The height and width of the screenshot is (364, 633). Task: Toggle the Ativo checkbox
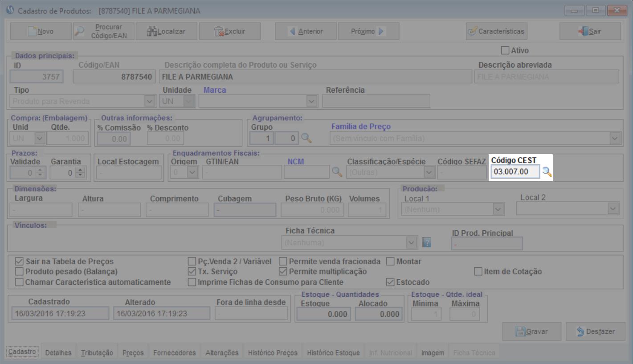coord(505,51)
